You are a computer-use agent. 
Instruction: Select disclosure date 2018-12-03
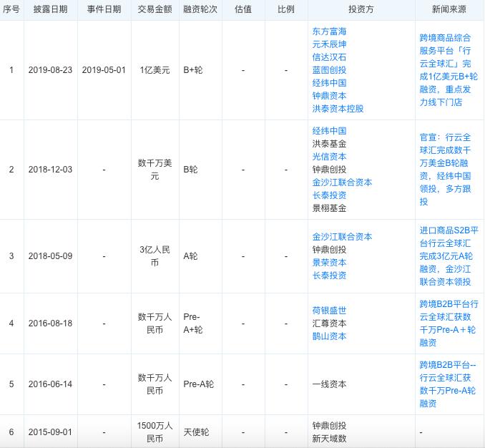pos(50,169)
